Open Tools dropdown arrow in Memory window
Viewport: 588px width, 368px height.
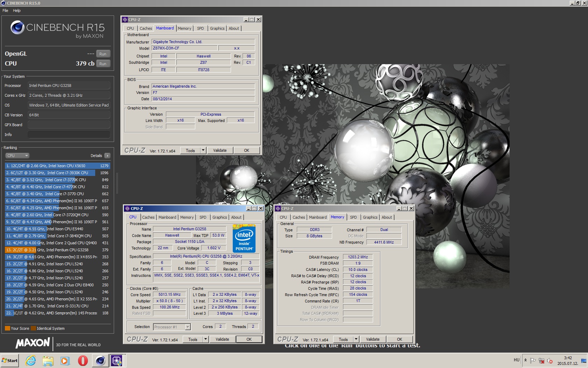356,339
